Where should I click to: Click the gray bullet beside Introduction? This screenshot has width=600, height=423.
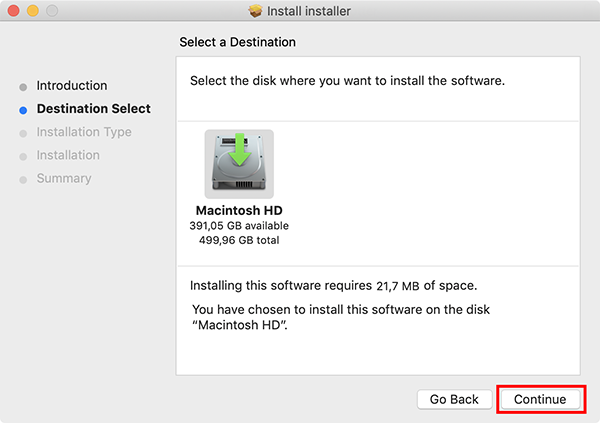[24, 86]
